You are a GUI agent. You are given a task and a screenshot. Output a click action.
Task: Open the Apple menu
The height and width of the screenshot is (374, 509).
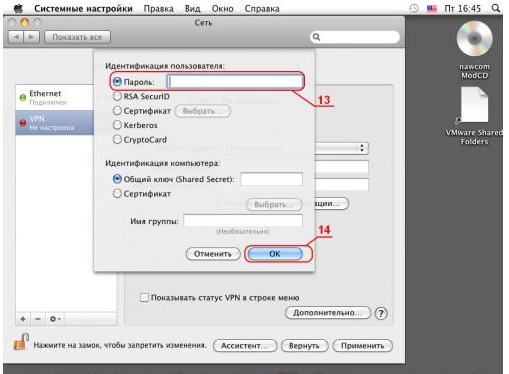coord(18,8)
